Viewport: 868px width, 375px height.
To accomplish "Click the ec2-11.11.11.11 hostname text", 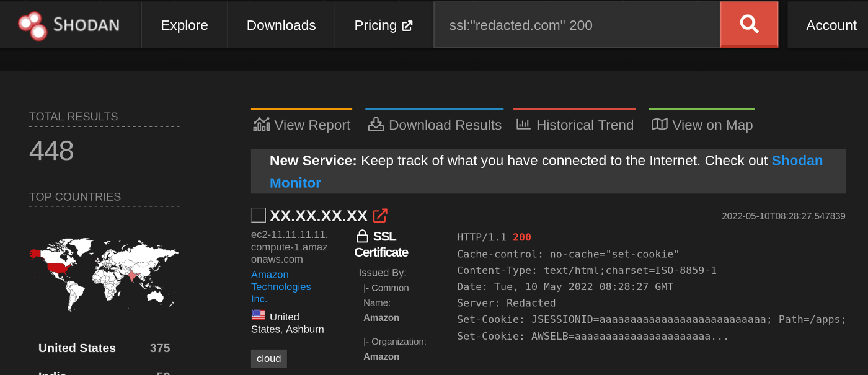I will click(290, 247).
